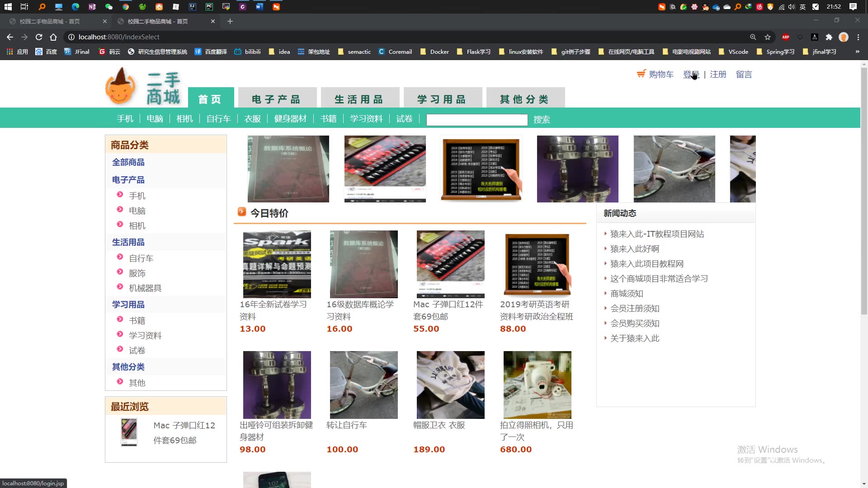This screenshot has width=868, height=488.
Task: Select 学习资料 in the category sidebar
Action: point(145,335)
